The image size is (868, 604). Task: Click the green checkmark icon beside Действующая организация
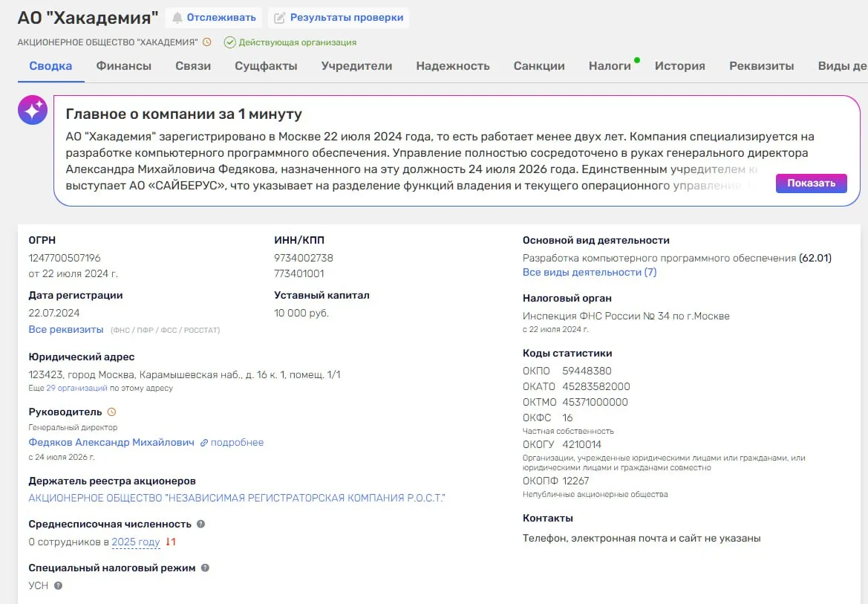click(229, 42)
